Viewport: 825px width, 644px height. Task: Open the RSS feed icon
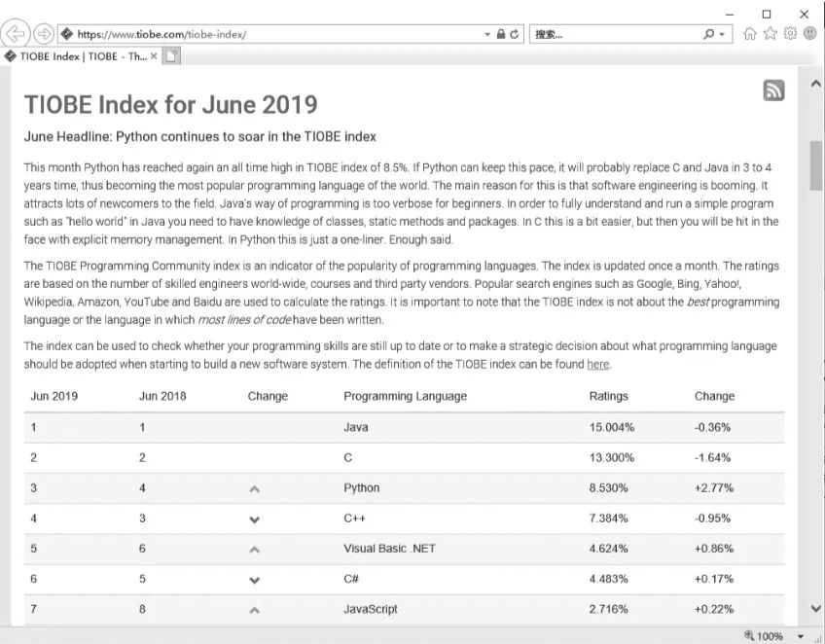coord(773,90)
